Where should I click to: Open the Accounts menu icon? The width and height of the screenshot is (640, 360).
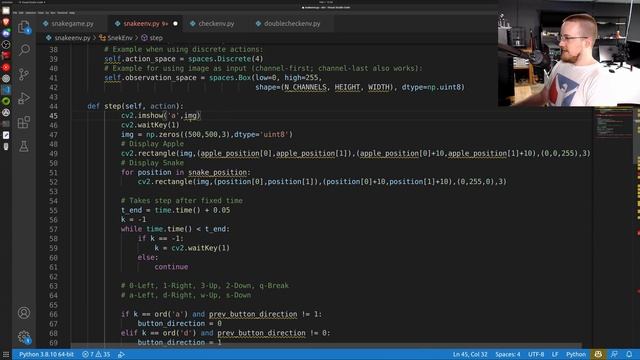point(24,313)
